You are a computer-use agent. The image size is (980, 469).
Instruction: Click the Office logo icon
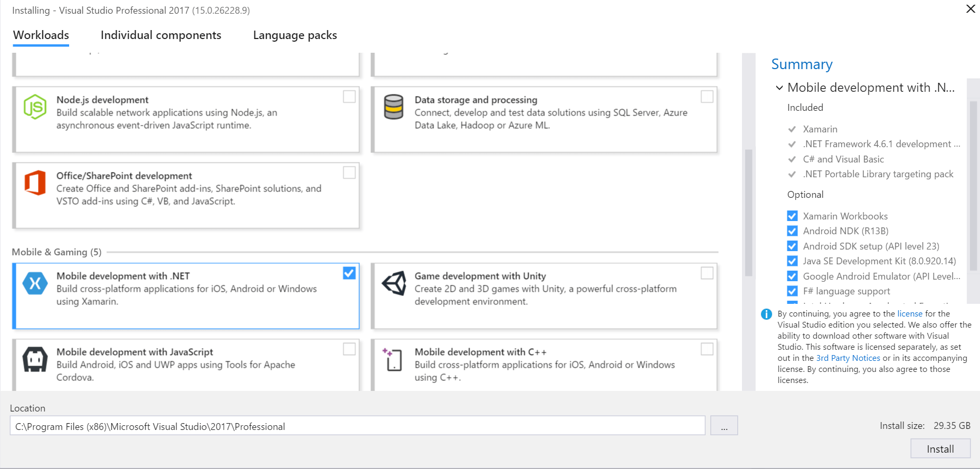[35, 183]
